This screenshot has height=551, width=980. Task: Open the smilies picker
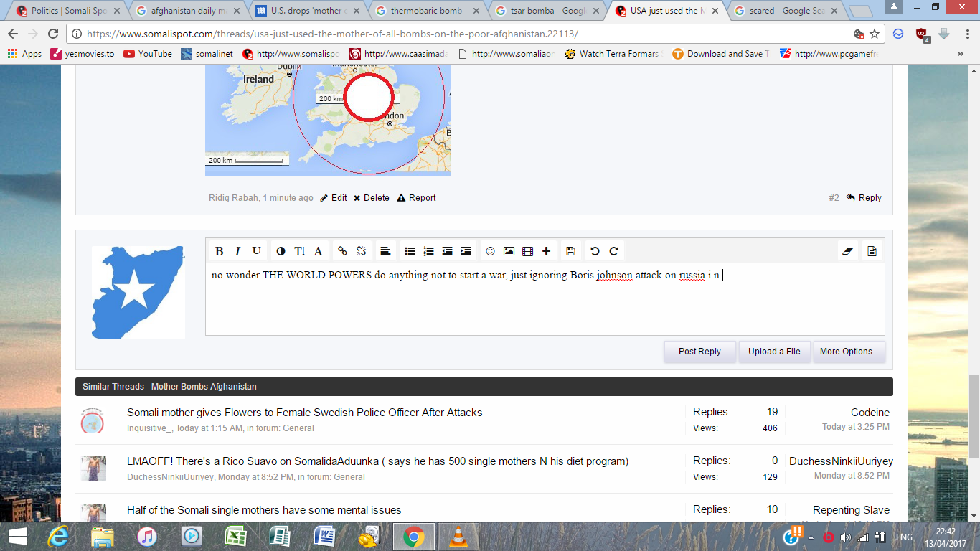pos(491,251)
